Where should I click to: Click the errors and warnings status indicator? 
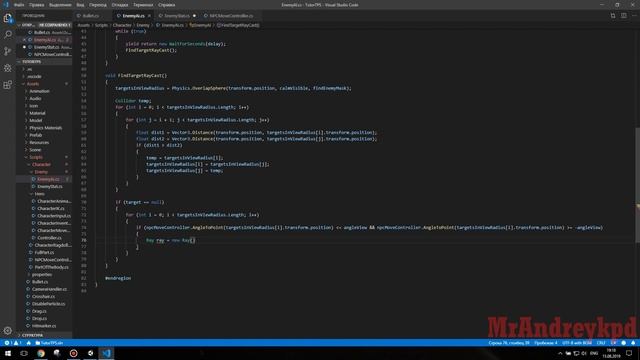13,343
